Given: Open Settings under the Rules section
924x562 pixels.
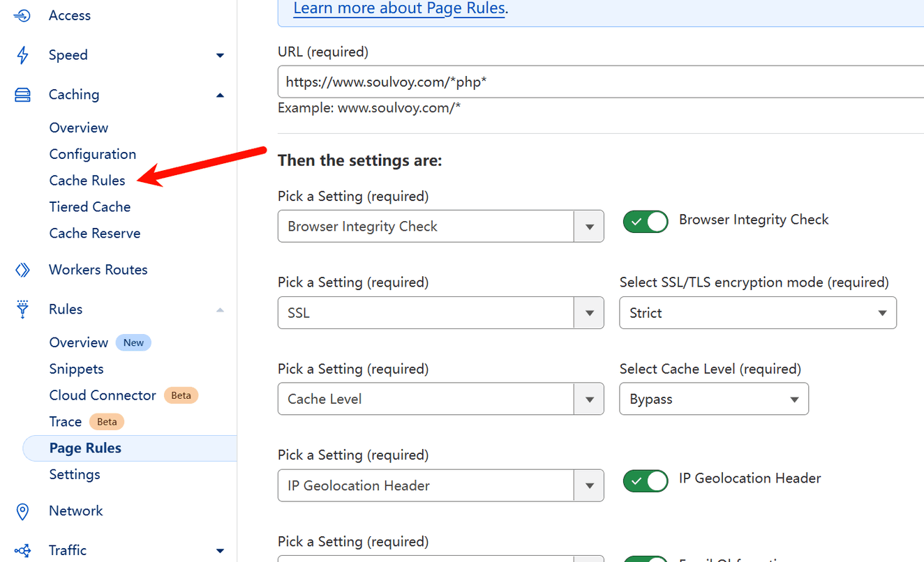Looking at the screenshot, I should coord(74,474).
